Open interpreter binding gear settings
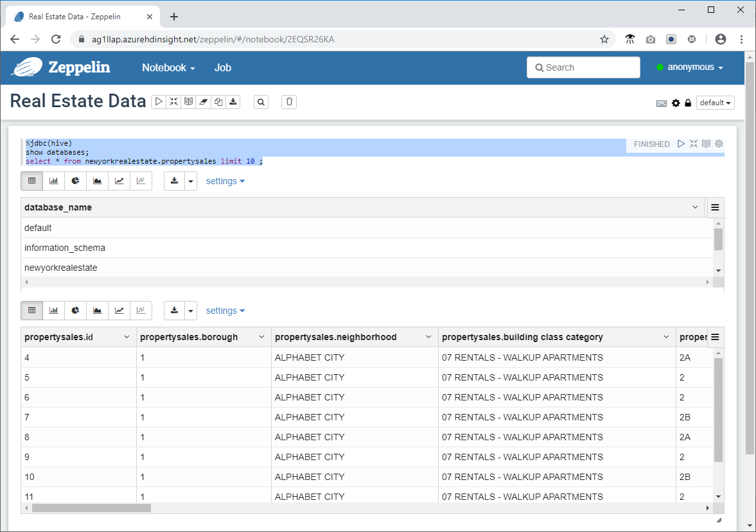Screen dimensions: 756x532 click(676, 103)
